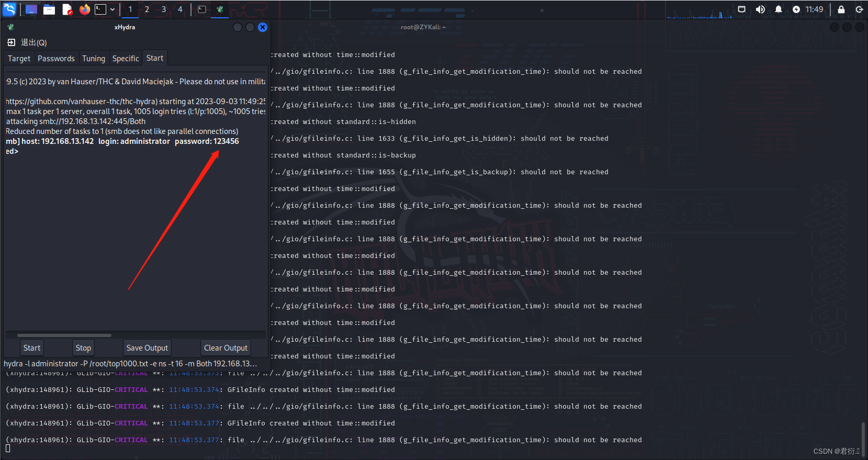Open the file manager from the panel
Image resolution: width=868 pixels, height=460 pixels.
click(49, 9)
